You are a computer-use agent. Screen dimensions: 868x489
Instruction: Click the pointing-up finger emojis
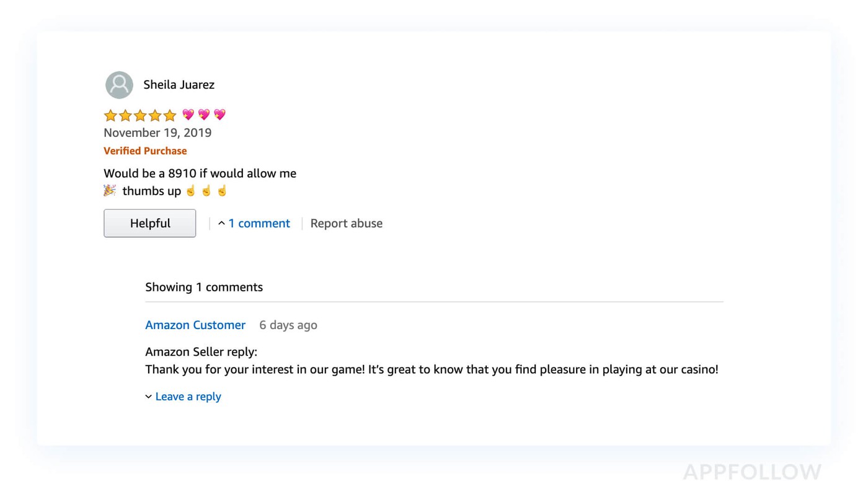pos(206,191)
